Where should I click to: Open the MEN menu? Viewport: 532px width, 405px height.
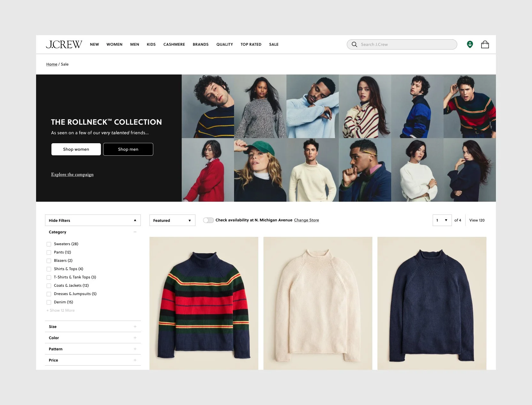click(x=134, y=44)
